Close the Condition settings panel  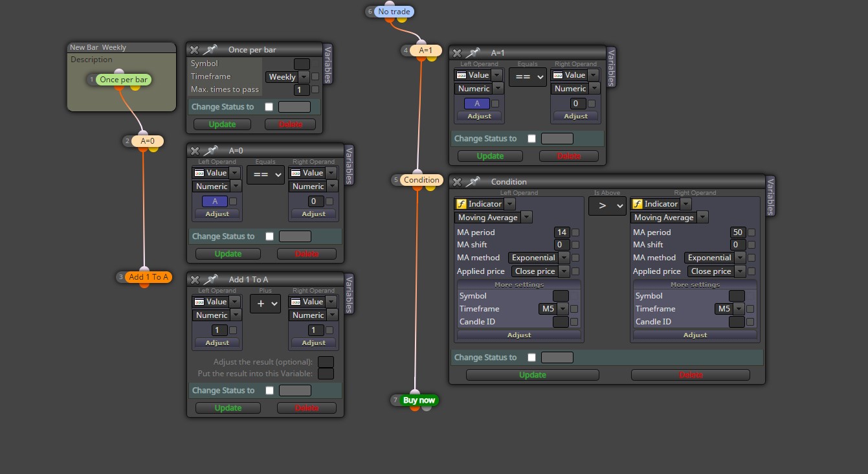(x=457, y=182)
